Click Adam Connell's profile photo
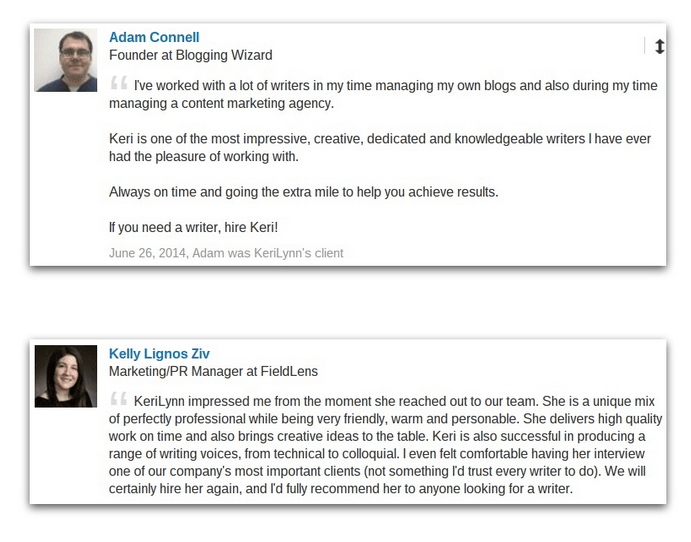The width and height of the screenshot is (691, 542). point(66,60)
